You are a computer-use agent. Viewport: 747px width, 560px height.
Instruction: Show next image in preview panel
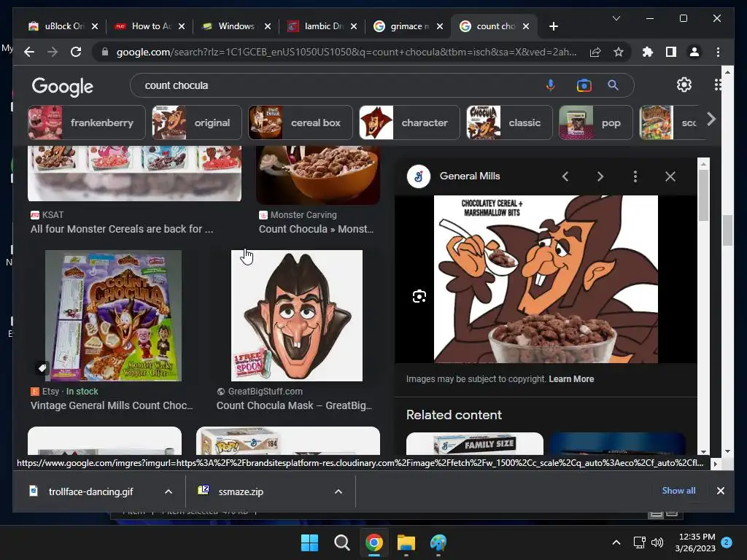[600, 176]
